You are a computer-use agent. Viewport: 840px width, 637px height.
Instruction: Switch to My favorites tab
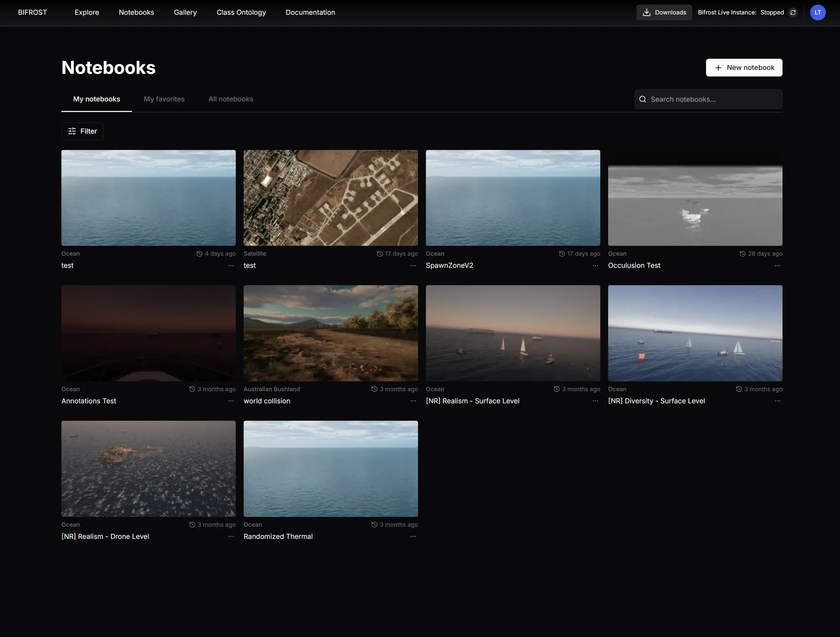164,99
